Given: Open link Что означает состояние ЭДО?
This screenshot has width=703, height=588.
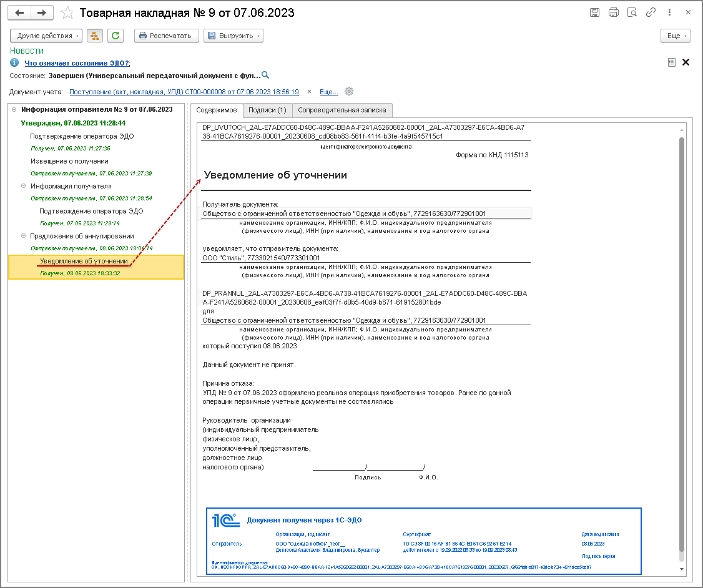Looking at the screenshot, I should [x=77, y=63].
